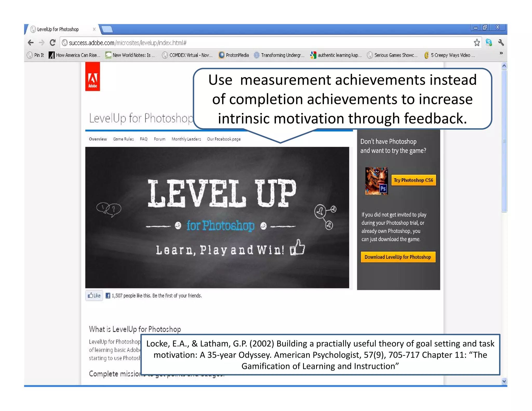Click the scrollbar down arrow

tap(504, 381)
